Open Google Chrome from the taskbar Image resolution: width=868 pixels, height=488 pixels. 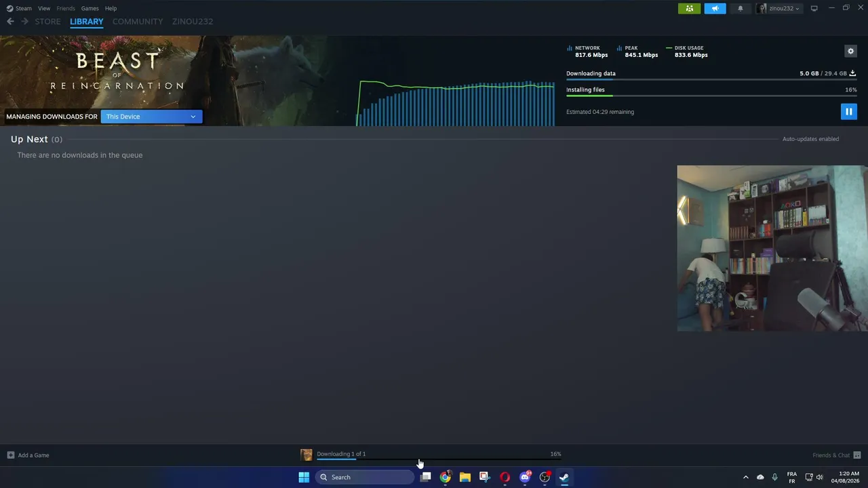(445, 477)
